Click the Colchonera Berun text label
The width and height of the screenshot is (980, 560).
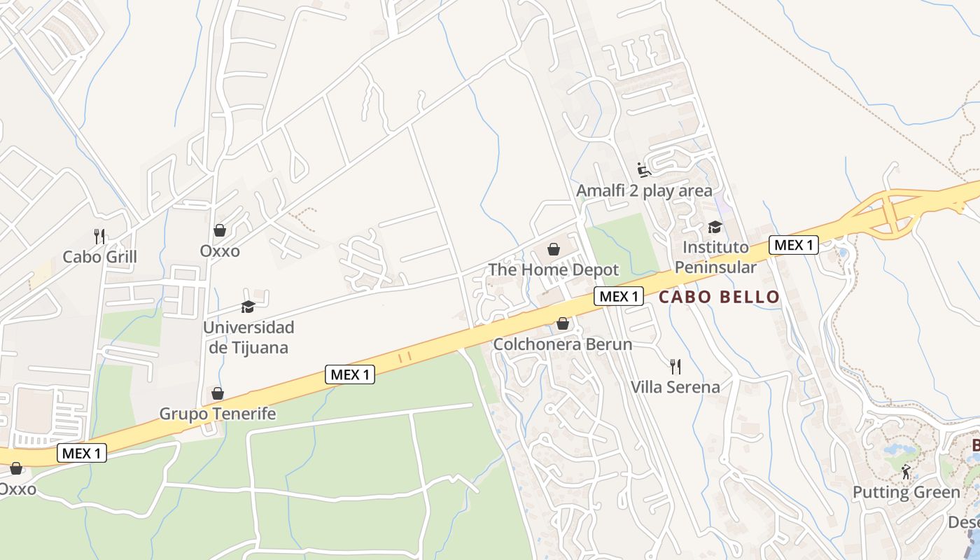(563, 344)
